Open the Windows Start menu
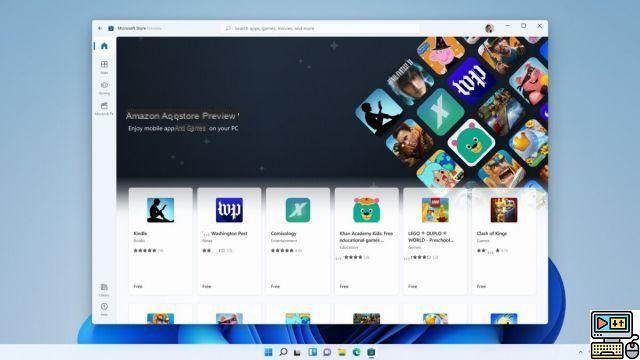 point(268,352)
